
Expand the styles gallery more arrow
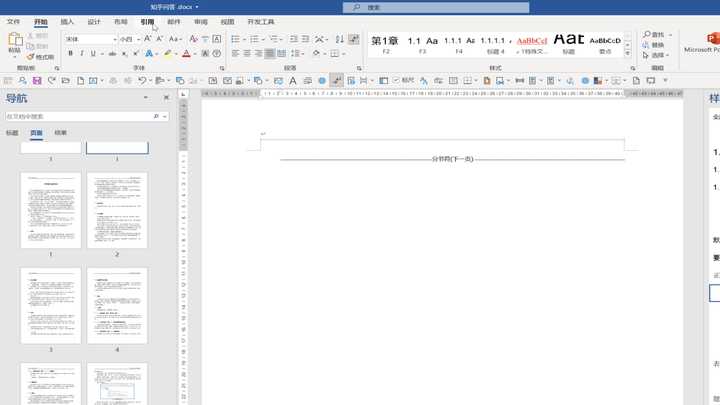coord(628,53)
